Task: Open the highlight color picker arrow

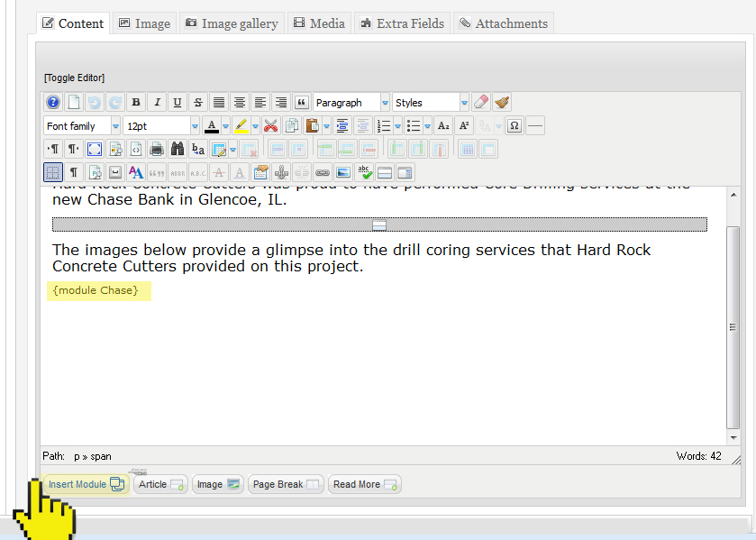Action: [256, 126]
